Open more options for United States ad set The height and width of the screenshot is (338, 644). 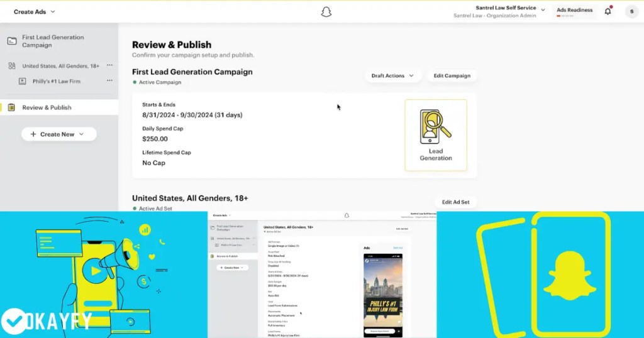109,65
